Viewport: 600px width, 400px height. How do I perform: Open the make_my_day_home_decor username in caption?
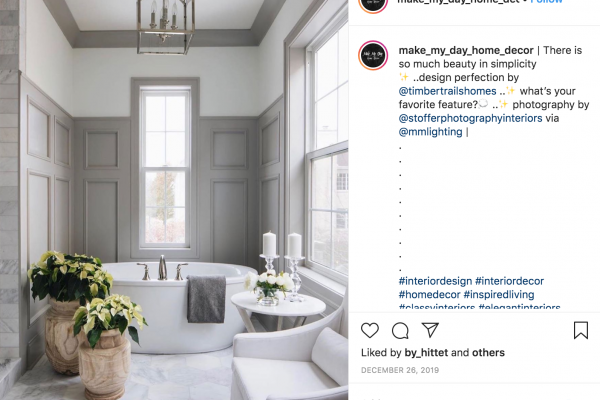pos(466,50)
